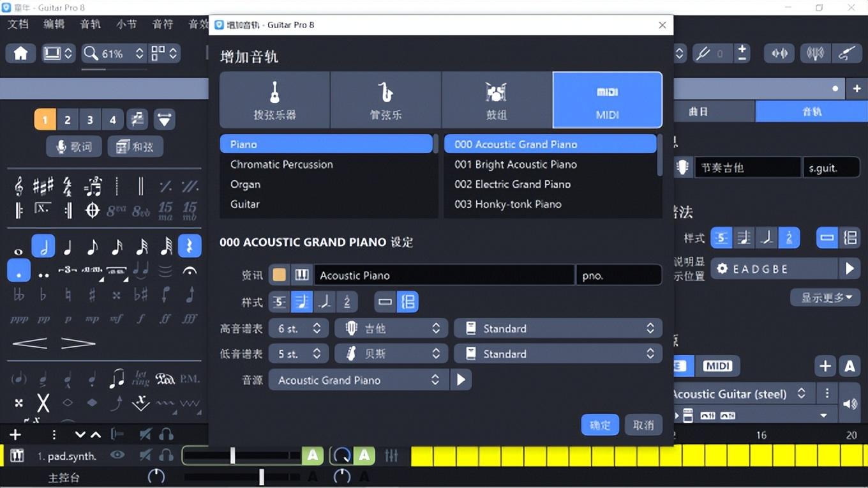868x488 pixels.
Task: Solo the pad.synth track with headphones
Action: 167,455
